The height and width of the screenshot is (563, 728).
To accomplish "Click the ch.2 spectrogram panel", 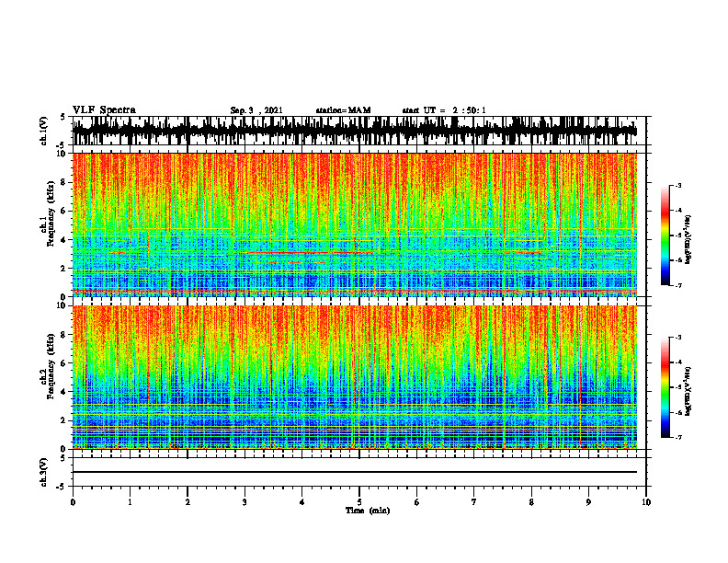I will [355, 377].
